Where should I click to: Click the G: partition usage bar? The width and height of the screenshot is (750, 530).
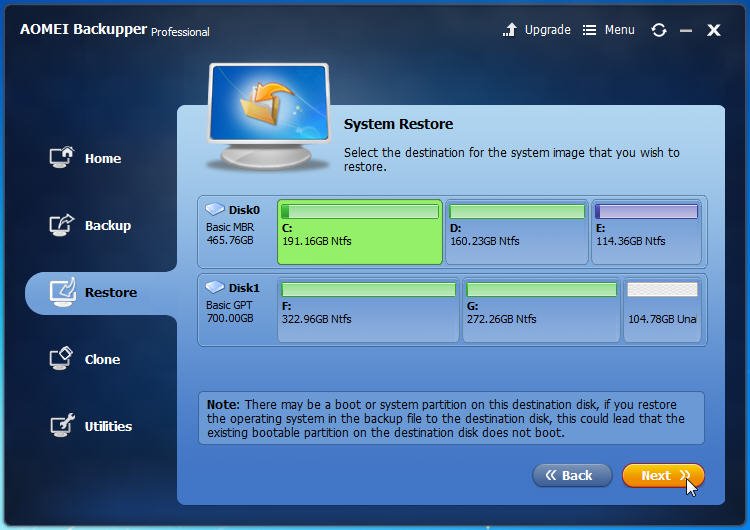point(541,289)
